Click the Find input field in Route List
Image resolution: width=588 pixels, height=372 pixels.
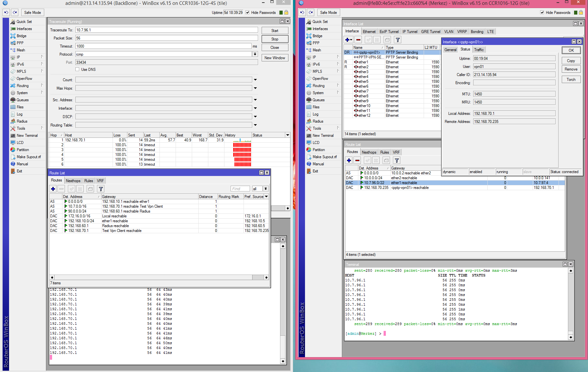coord(240,189)
